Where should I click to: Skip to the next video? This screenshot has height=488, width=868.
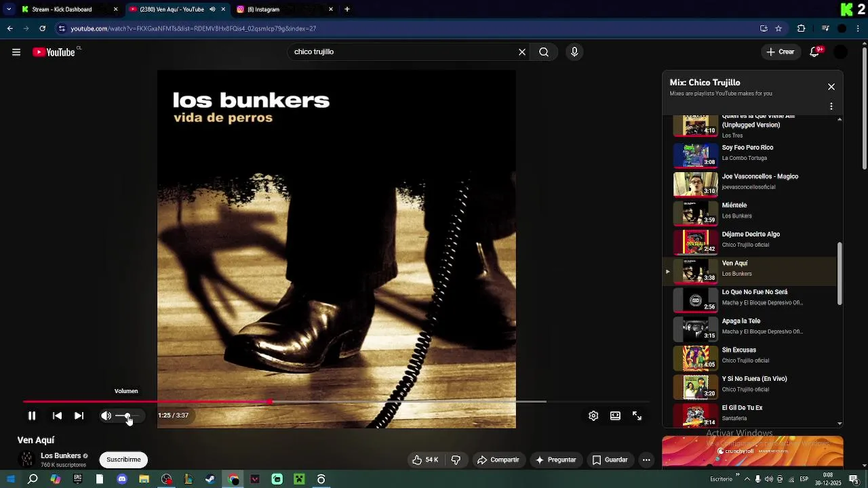coord(79,415)
